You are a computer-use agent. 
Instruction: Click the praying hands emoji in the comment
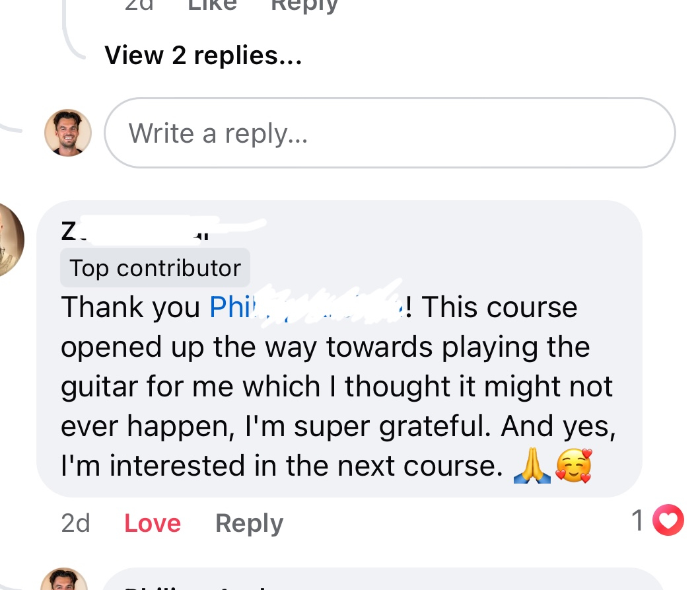(532, 467)
